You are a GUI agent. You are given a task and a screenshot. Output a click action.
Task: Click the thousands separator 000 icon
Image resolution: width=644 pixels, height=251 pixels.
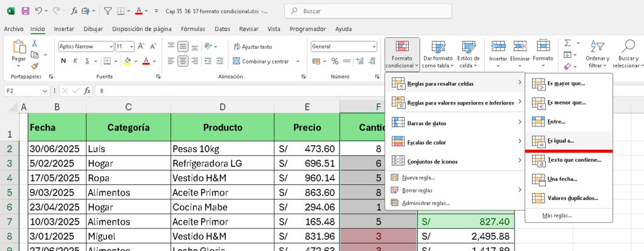point(347,61)
